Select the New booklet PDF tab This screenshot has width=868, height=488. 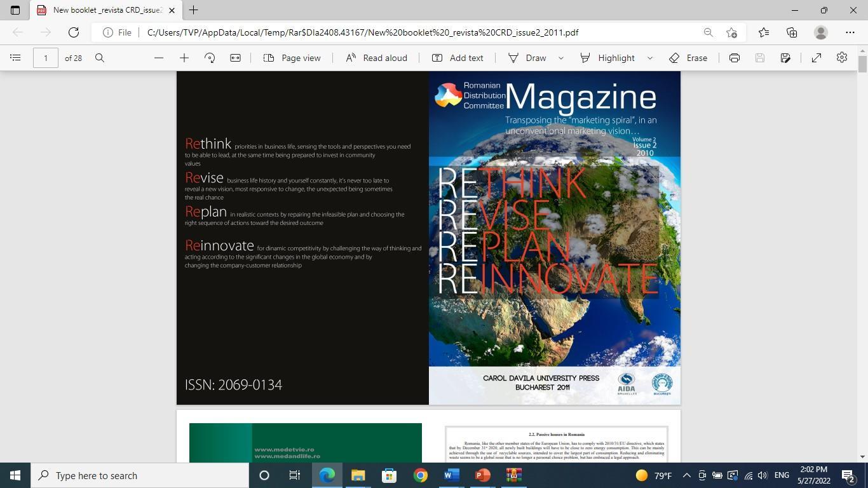pos(106,10)
